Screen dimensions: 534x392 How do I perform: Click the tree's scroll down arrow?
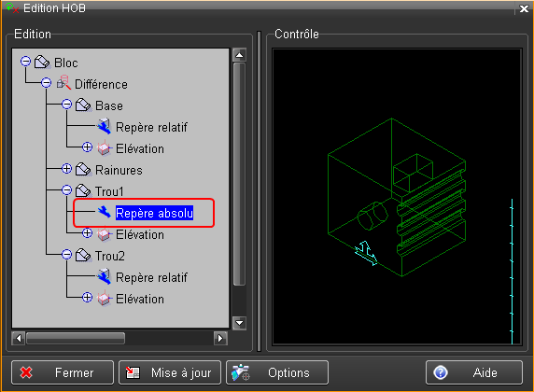point(239,323)
